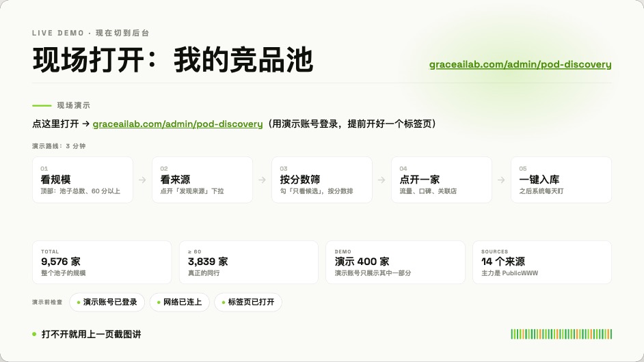Image resolution: width=644 pixels, height=362 pixels.
Task: Click the arrow between 点开一家 and 一键入库
Action: pyautogui.click(x=501, y=180)
